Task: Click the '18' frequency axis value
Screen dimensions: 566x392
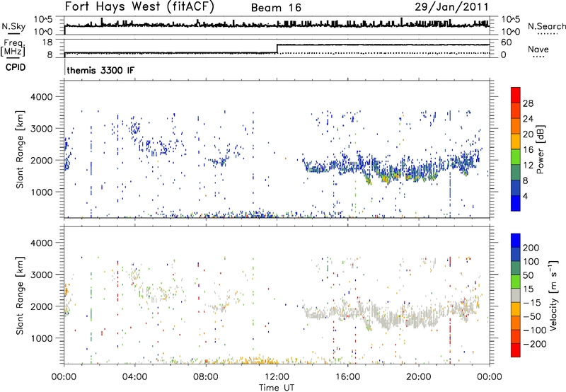Action: 47,42
